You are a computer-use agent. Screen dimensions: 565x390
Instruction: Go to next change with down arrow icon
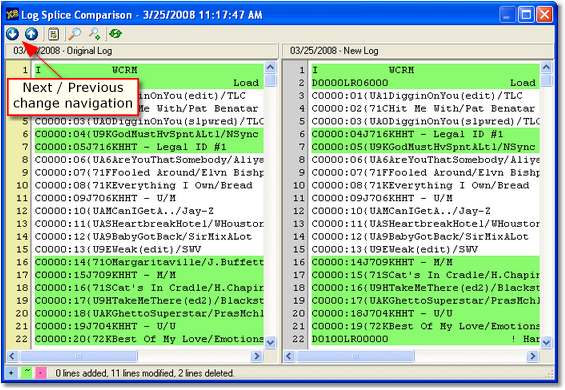[12, 34]
